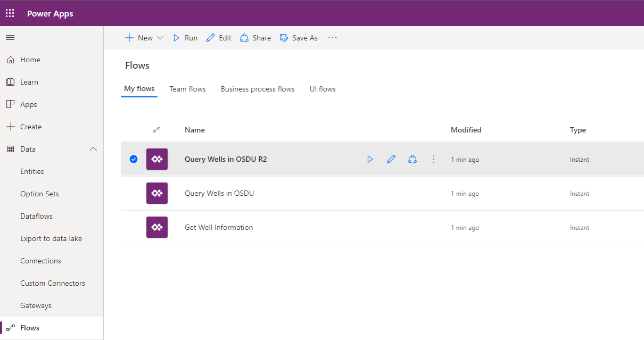Sort by the Type column header
644x340 pixels.
tap(578, 130)
